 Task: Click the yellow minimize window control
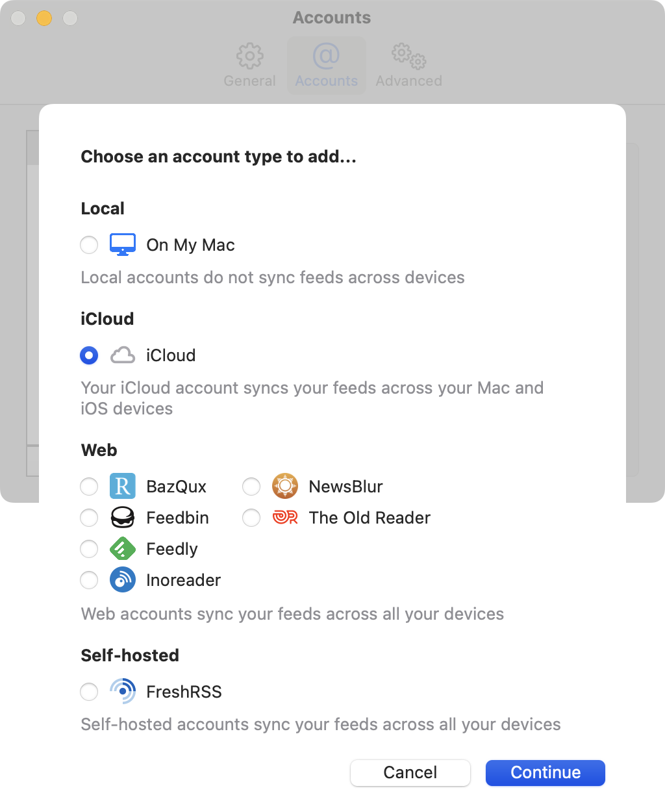pos(44,18)
